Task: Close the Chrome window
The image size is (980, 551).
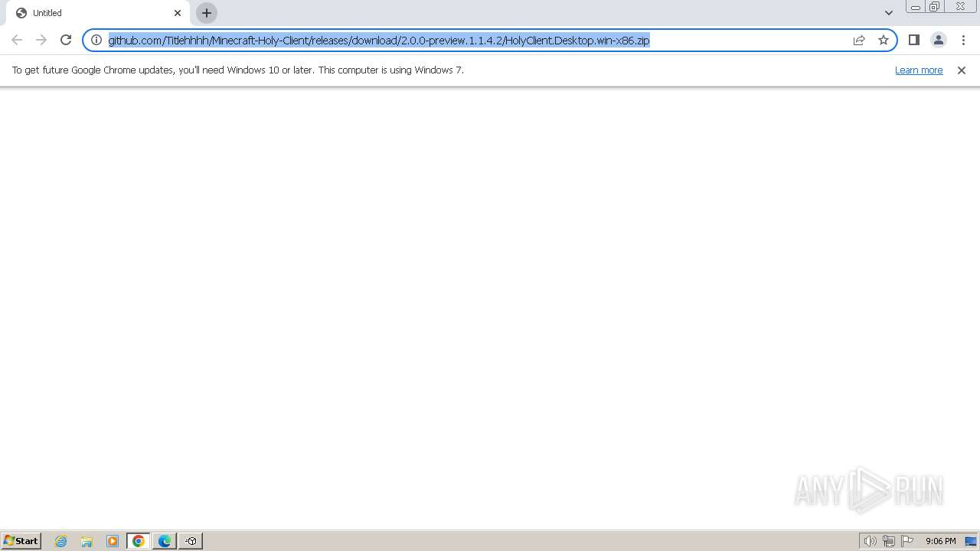Action: click(960, 7)
